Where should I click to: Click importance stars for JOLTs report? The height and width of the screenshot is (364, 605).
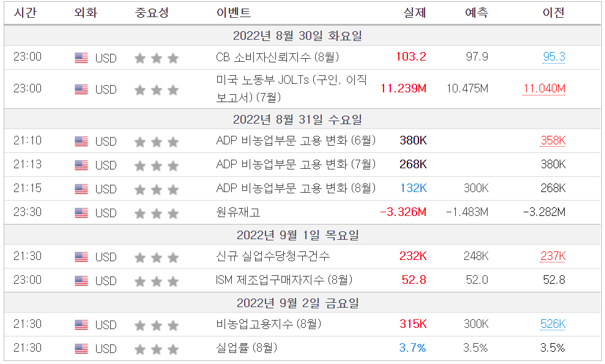[x=156, y=90]
